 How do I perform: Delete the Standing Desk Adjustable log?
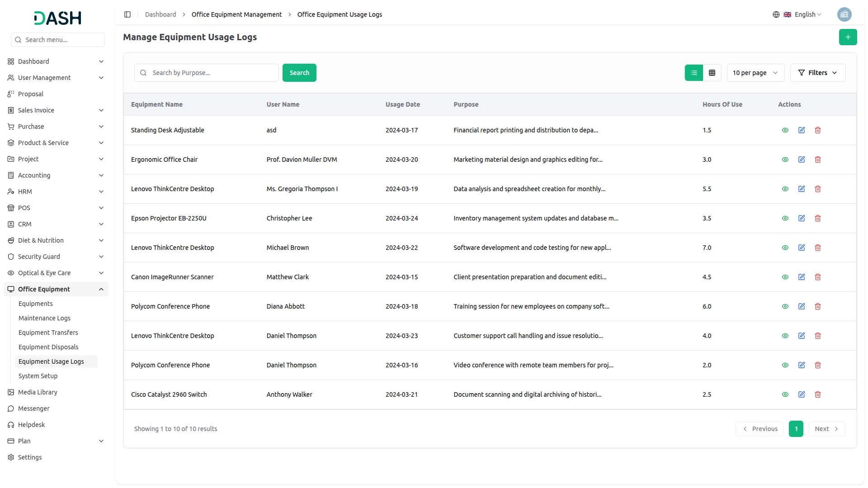click(x=817, y=130)
